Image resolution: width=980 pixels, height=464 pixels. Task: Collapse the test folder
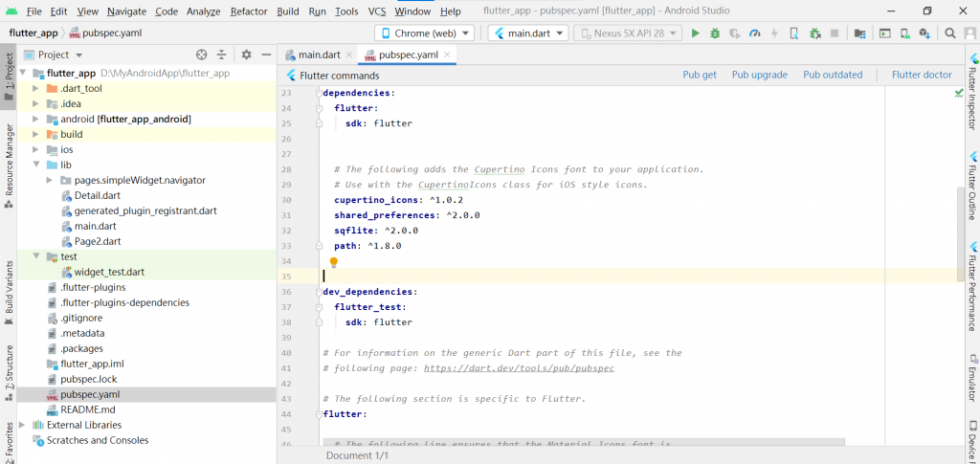[35, 256]
